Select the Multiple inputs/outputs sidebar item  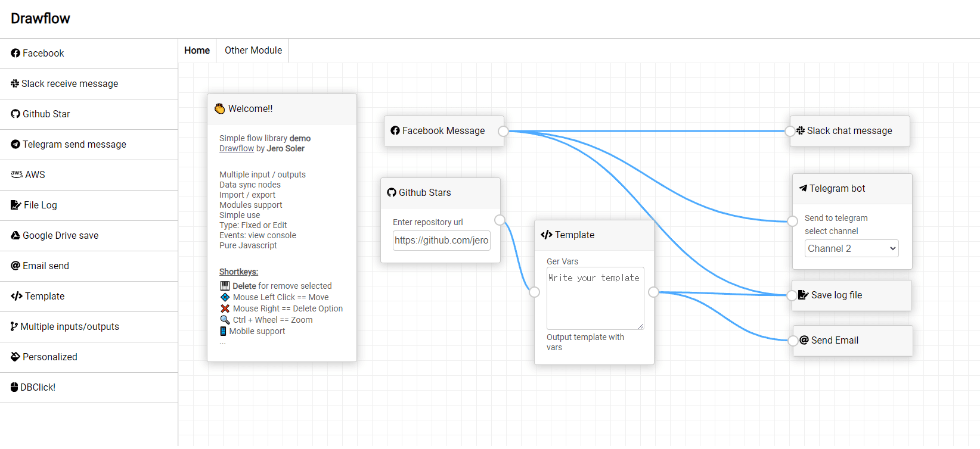point(89,327)
